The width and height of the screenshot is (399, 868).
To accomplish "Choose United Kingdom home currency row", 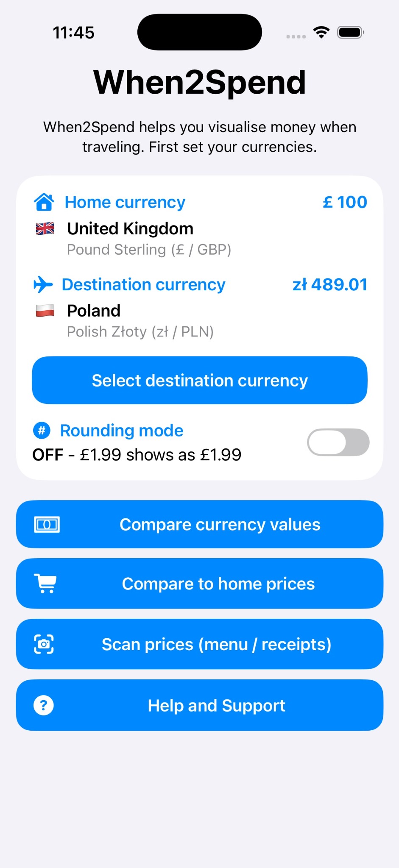I will [200, 239].
